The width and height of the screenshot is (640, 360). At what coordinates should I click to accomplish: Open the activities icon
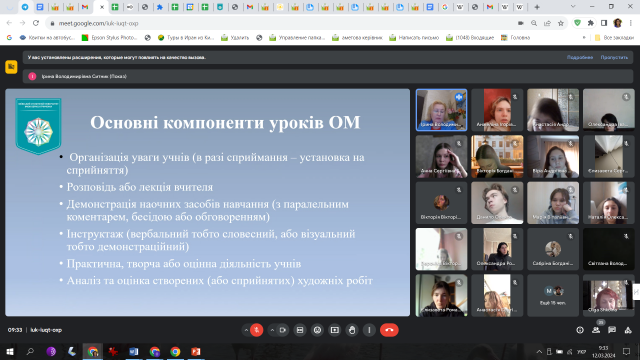[x=628, y=330]
